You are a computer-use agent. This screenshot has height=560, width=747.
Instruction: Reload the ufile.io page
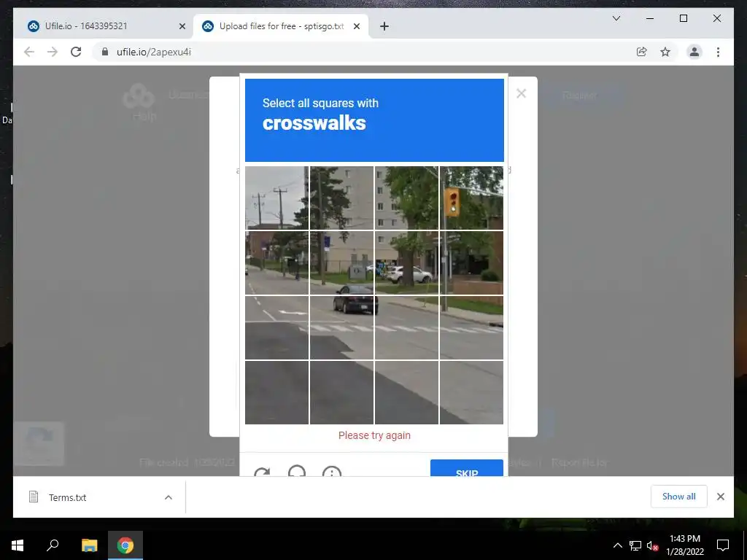pyautogui.click(x=76, y=52)
